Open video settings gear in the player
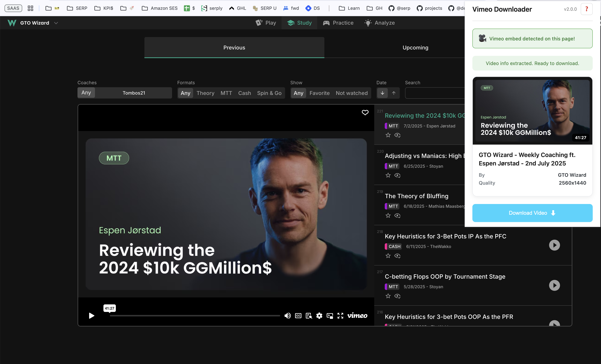Screen dimensions: 601x364 [319, 316]
